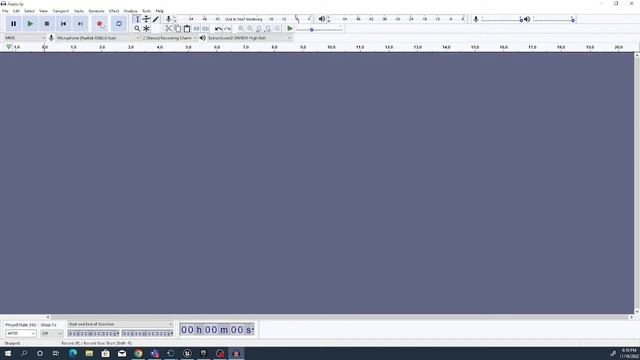640x360 pixels.
Task: Click the Zoom Toggle icon
Action: click(277, 29)
